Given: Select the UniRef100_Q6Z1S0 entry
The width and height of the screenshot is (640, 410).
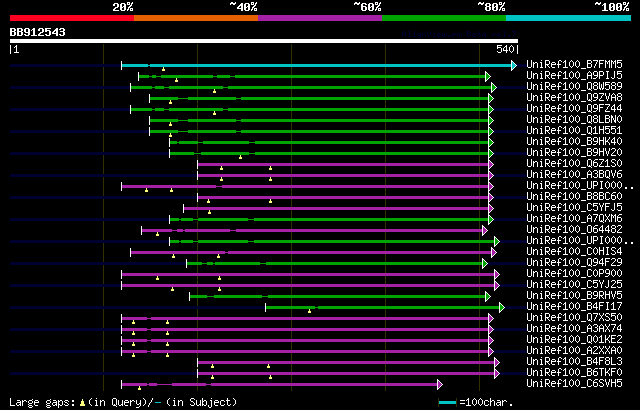Looking at the screenshot, I should coord(574,164).
